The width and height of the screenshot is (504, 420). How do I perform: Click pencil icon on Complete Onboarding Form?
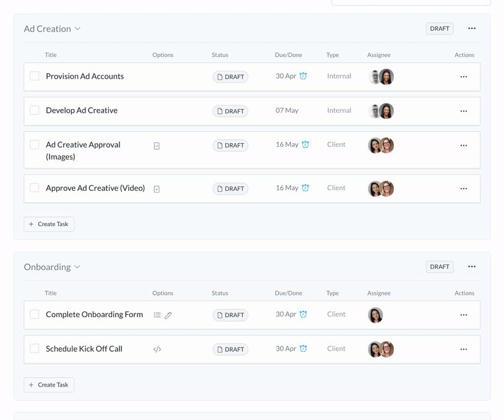tap(168, 315)
